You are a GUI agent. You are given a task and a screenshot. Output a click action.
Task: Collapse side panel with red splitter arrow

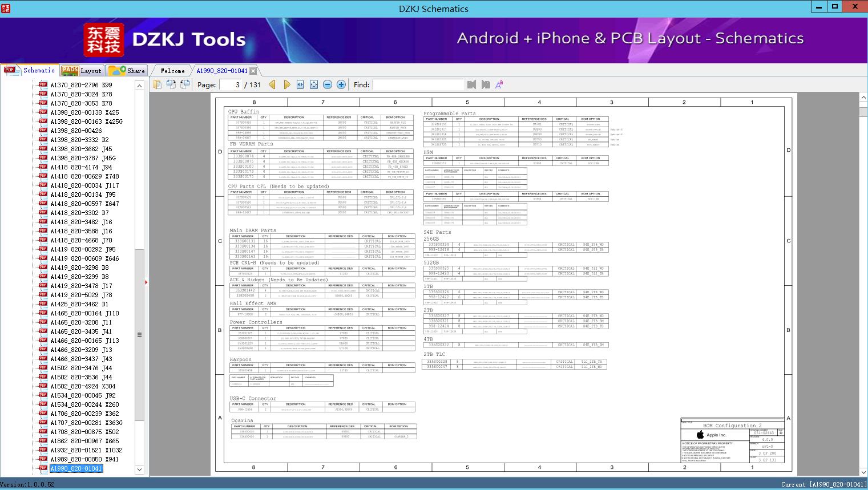[147, 282]
